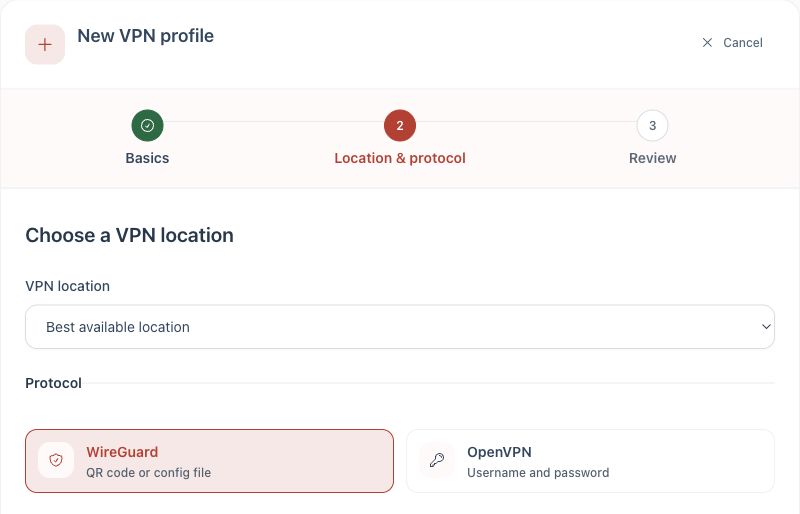Click the QR code or config file text
The width and height of the screenshot is (800, 514).
pyautogui.click(x=148, y=473)
